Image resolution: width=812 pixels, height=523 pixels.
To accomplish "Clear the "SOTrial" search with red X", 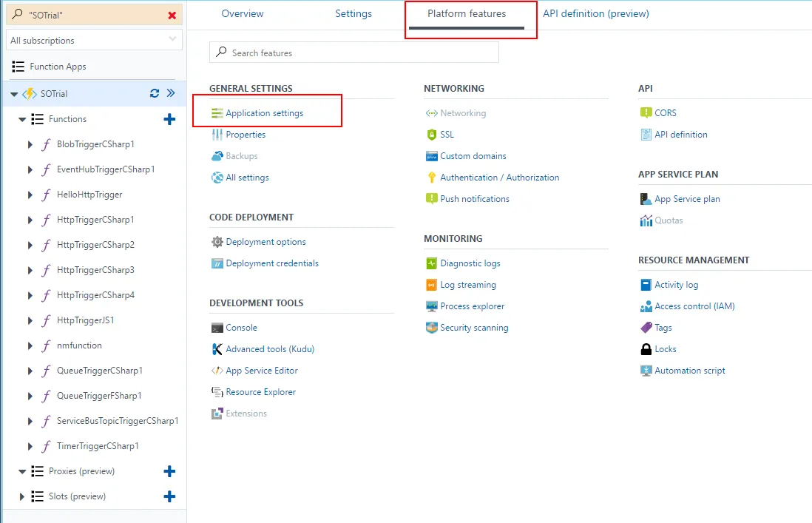I will pos(172,16).
